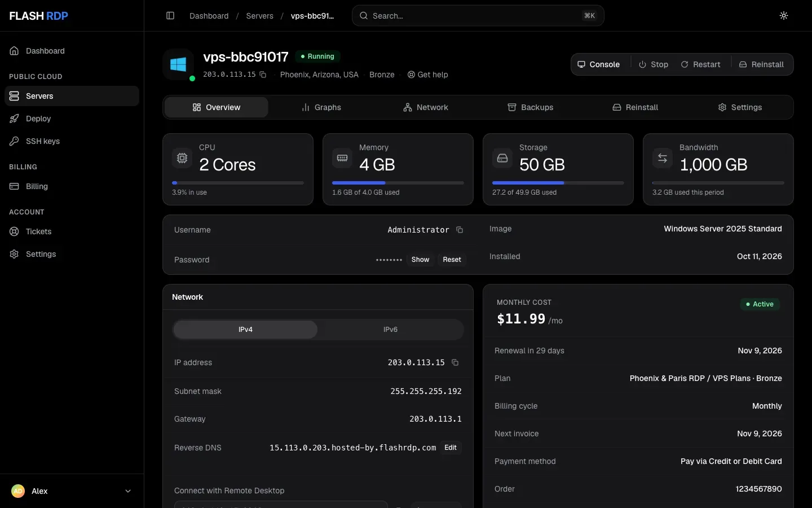Open the server Settings tab
812x508 pixels.
click(x=740, y=107)
